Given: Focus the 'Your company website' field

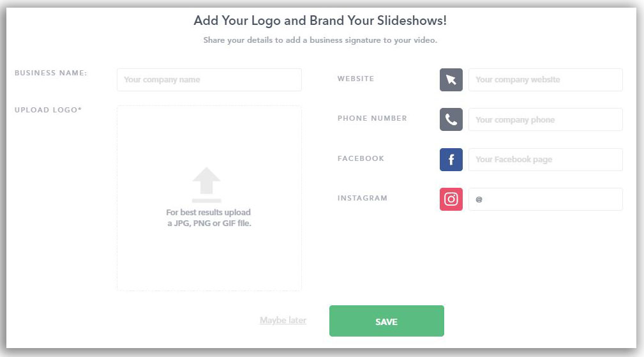Looking at the screenshot, I should point(545,80).
